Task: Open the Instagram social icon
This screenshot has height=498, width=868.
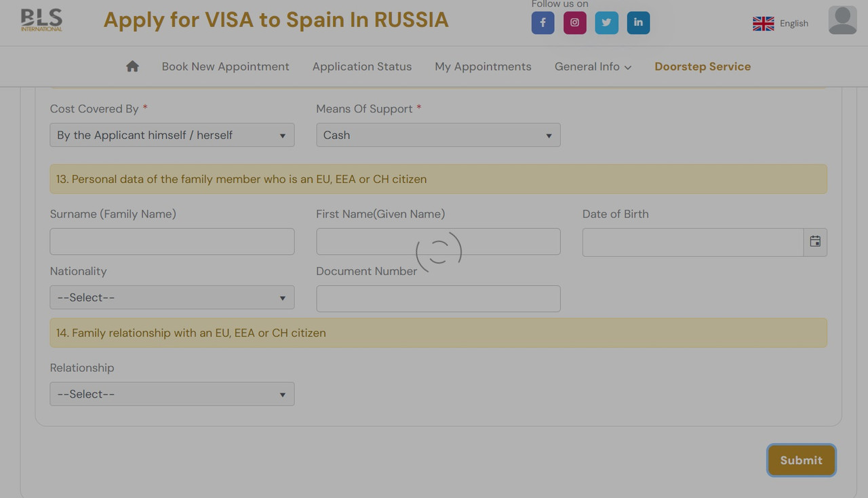Action: pyautogui.click(x=574, y=22)
